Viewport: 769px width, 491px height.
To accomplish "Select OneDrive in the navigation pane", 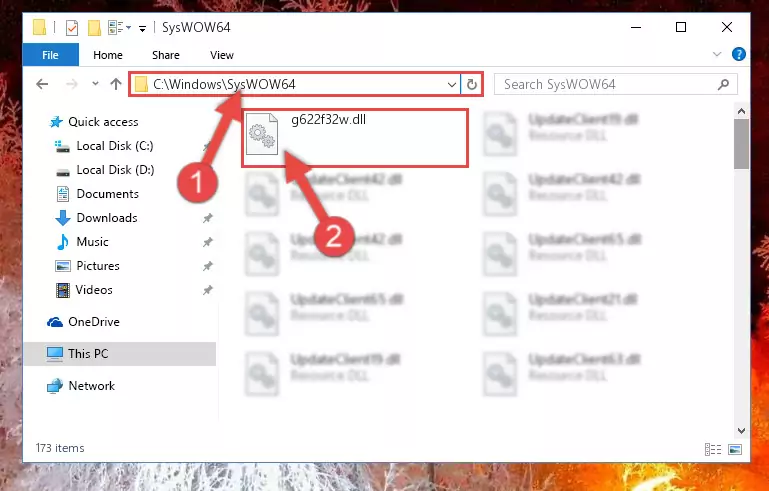I will 94,322.
